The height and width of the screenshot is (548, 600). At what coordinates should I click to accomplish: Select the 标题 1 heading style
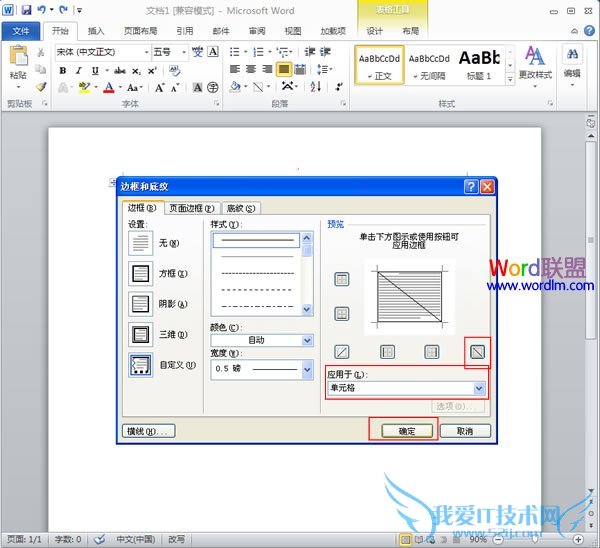click(479, 65)
